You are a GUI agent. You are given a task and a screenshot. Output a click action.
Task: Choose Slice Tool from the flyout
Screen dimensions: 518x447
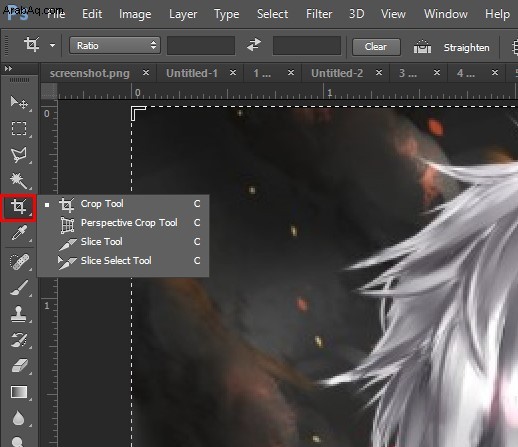(x=123, y=242)
